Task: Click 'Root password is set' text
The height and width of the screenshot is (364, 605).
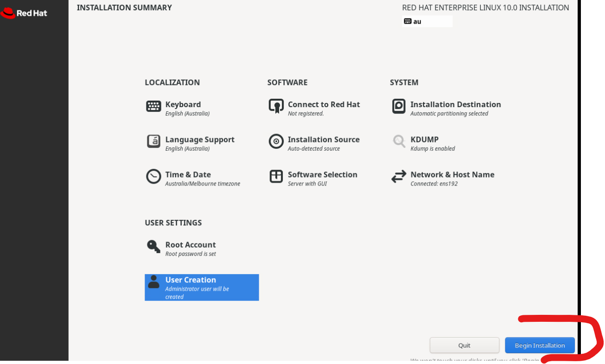Action: click(x=191, y=254)
